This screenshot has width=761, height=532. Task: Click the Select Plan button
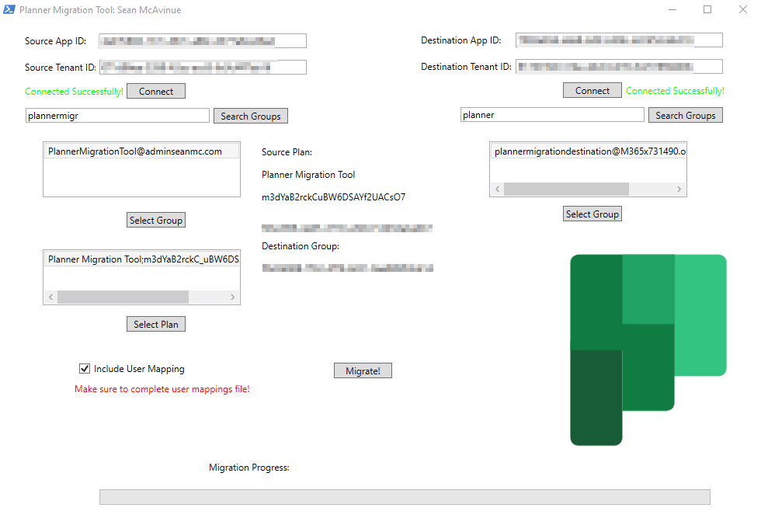pyautogui.click(x=156, y=324)
